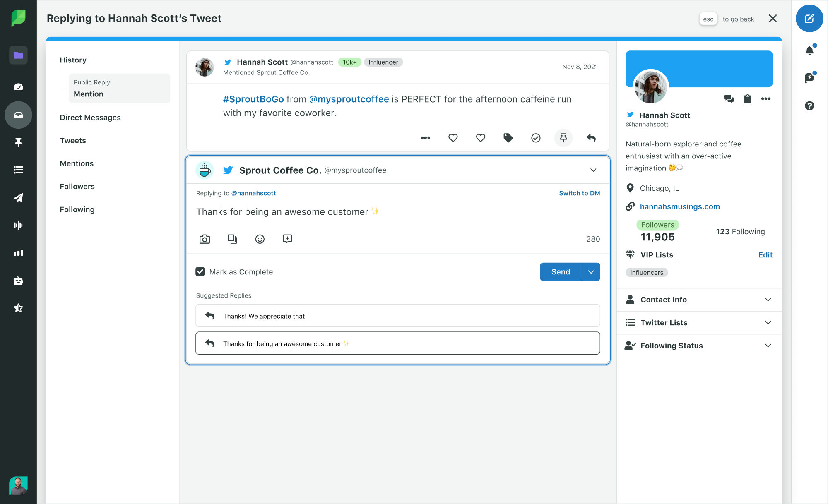The width and height of the screenshot is (828, 504).
Task: Toggle Mark as Complete checkbox
Action: tap(200, 271)
